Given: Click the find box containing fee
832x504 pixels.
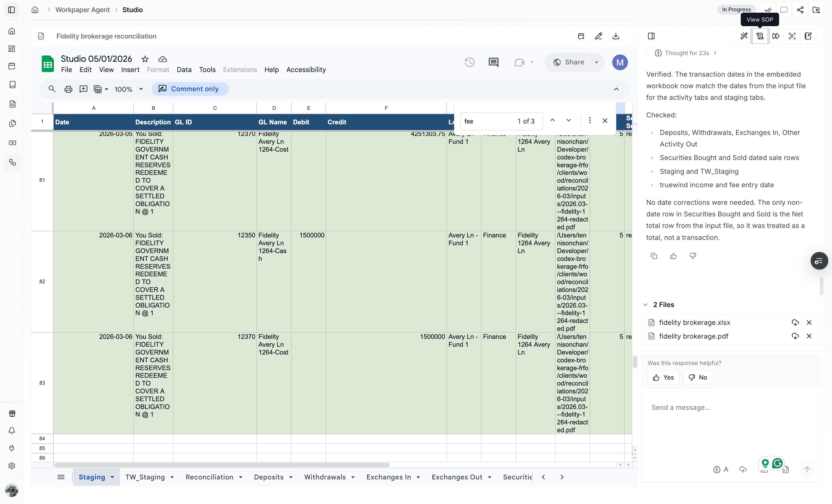Looking at the screenshot, I should point(501,121).
